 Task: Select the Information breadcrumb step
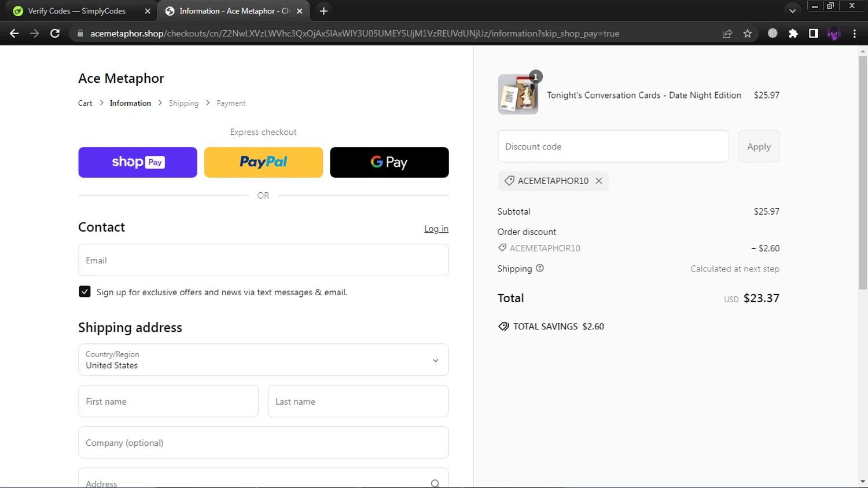pyautogui.click(x=130, y=103)
